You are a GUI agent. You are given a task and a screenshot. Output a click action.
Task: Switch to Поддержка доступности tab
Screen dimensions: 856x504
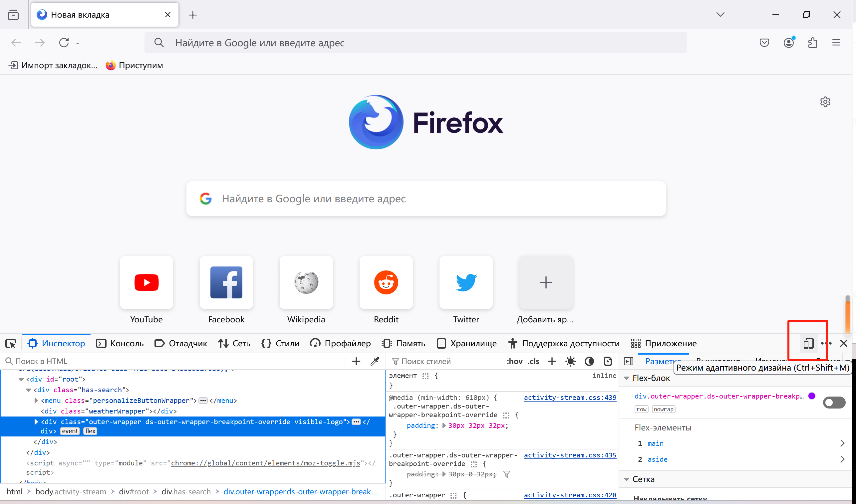564,343
